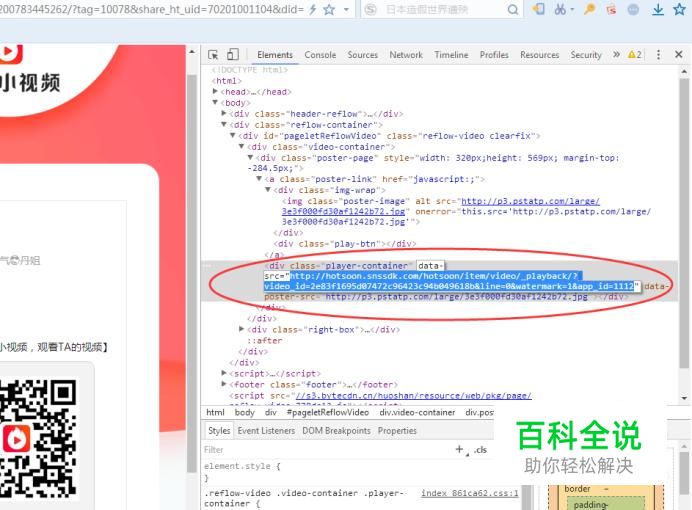
Task: Click the html breadcrumb item
Action: coord(215,412)
